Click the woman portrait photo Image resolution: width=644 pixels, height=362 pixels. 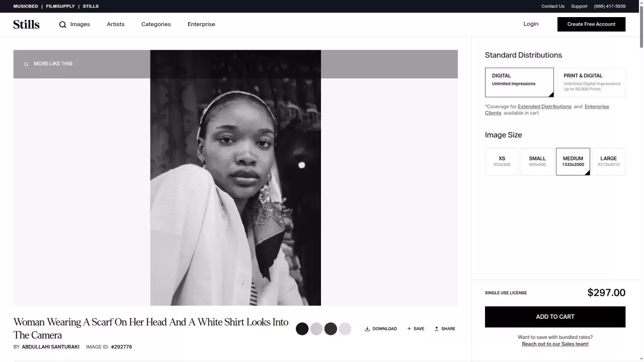[x=235, y=191]
